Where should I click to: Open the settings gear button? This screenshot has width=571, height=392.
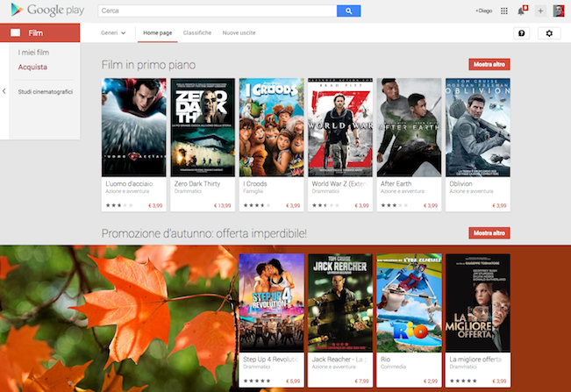point(550,33)
